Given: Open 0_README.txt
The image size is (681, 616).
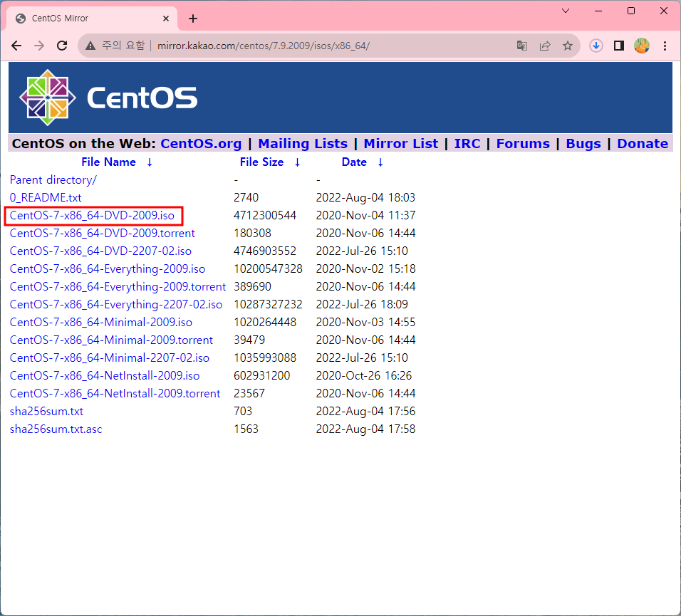Looking at the screenshot, I should tap(46, 197).
